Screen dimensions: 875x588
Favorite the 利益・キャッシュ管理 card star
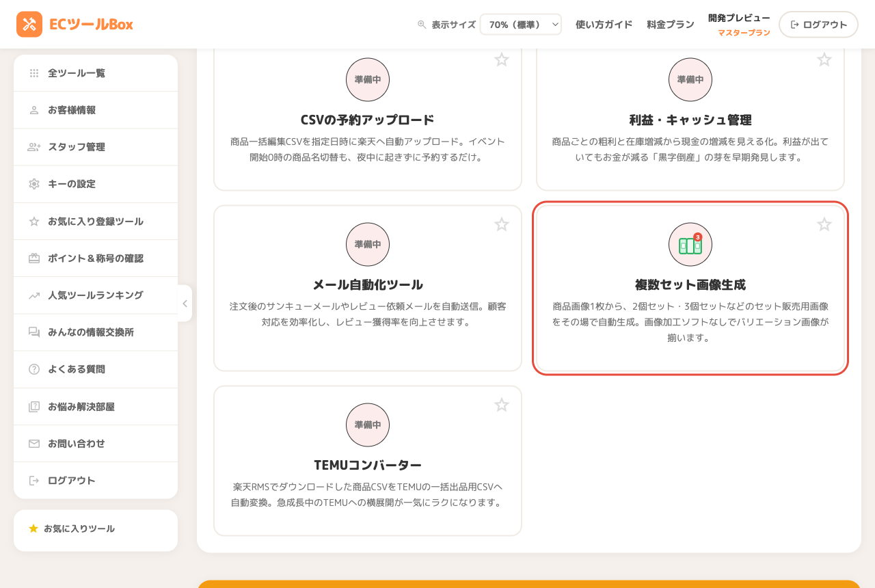pyautogui.click(x=824, y=59)
